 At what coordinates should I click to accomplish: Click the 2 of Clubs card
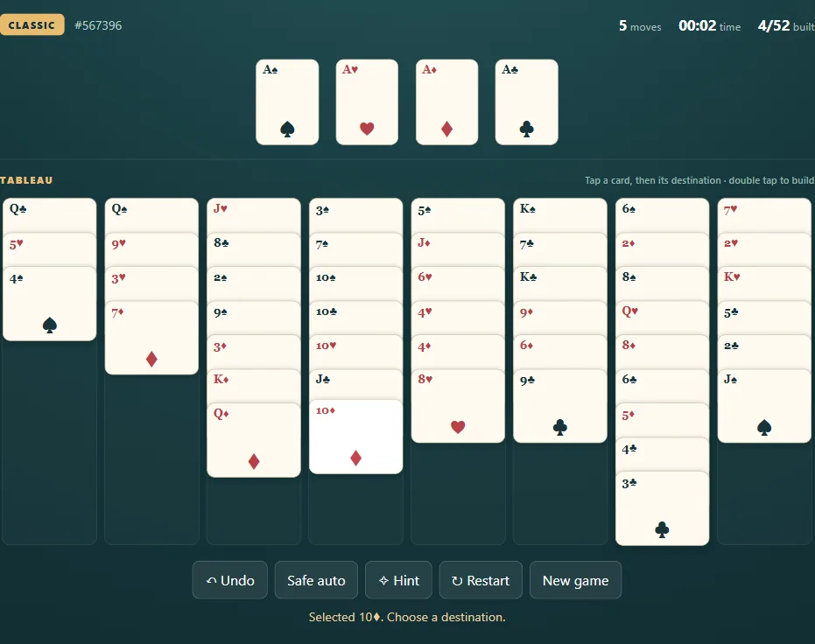click(x=764, y=352)
